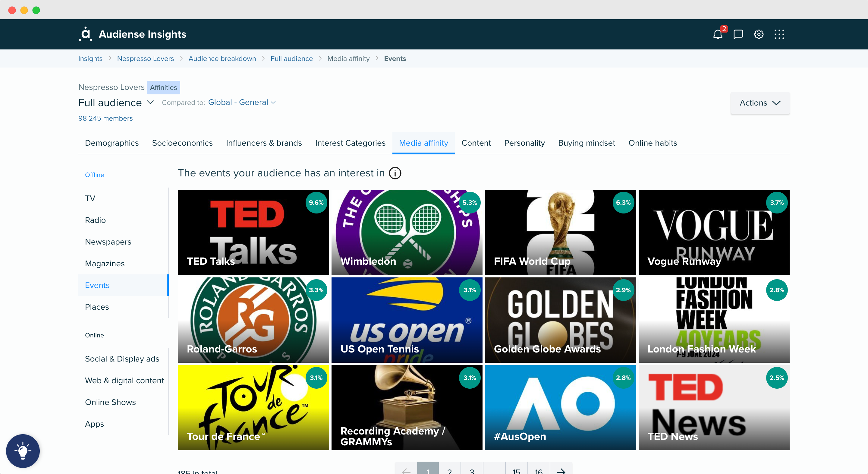The image size is (868, 474).
Task: Open the Recording Academy / GRAMMYs card
Action: click(407, 408)
